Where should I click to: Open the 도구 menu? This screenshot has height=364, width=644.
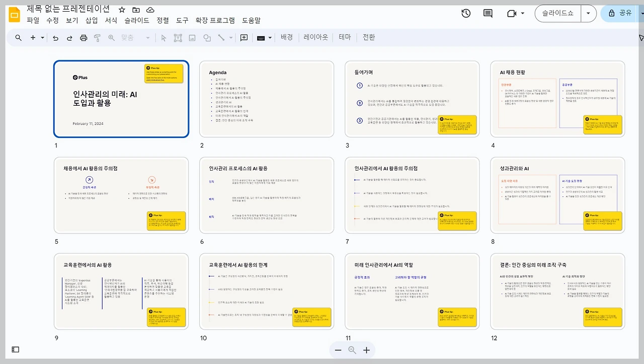coord(182,21)
